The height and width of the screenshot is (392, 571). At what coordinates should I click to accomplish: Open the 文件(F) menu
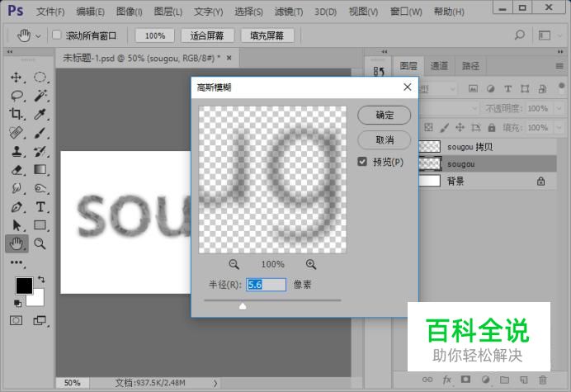coord(50,12)
